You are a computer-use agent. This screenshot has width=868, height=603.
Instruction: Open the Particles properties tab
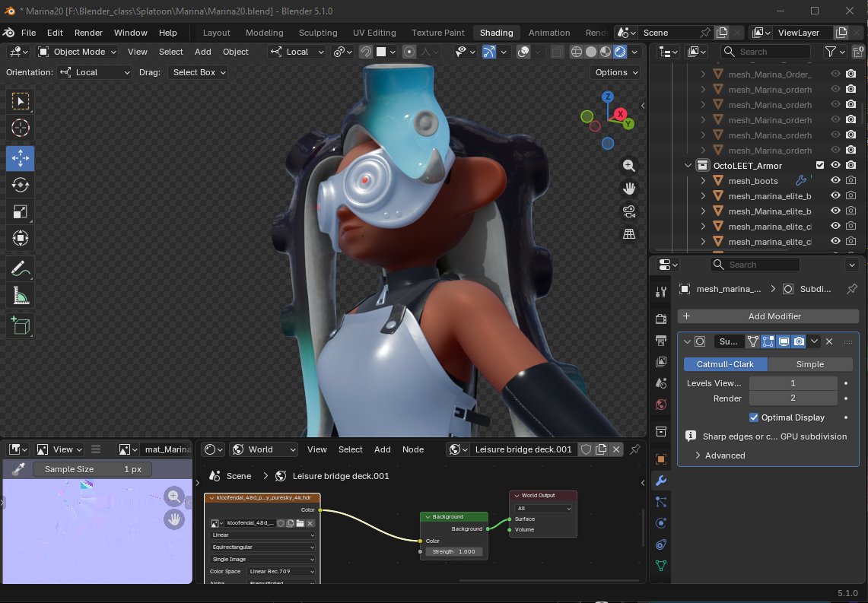tap(661, 502)
